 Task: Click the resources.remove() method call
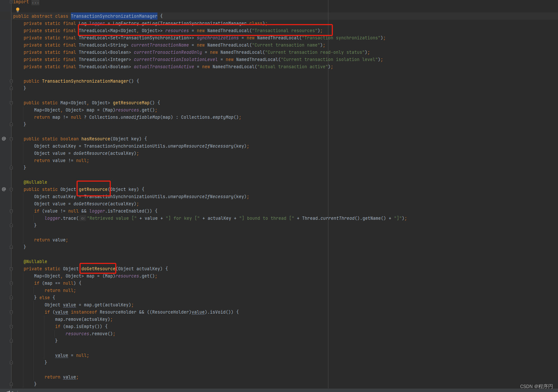pyautogui.click(x=91, y=334)
